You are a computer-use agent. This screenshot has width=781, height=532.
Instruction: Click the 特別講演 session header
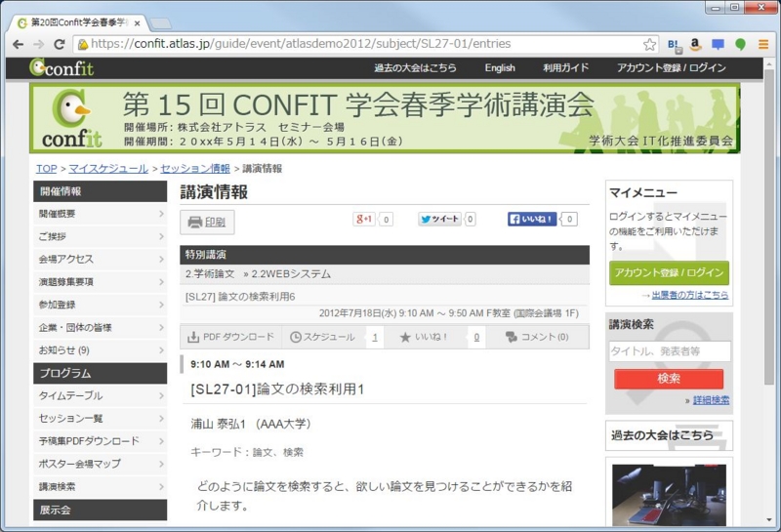click(x=385, y=255)
